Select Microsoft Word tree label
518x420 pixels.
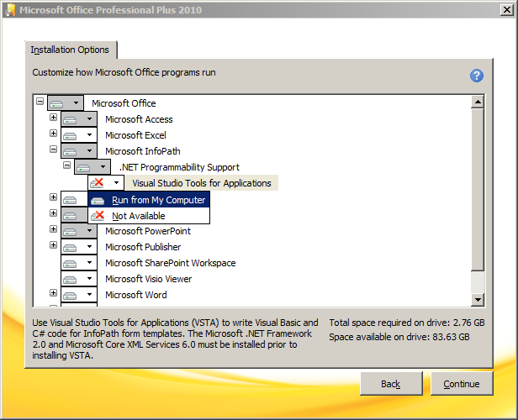[136, 295]
